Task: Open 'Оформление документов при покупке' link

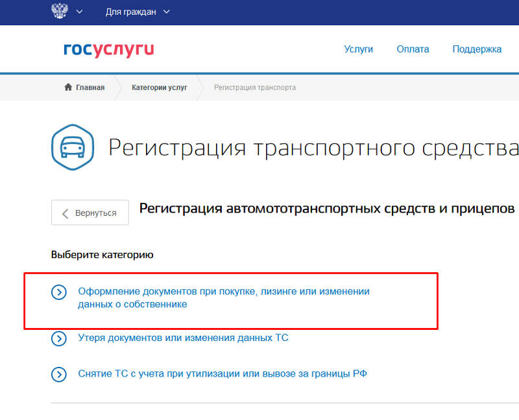Action: 224,297
